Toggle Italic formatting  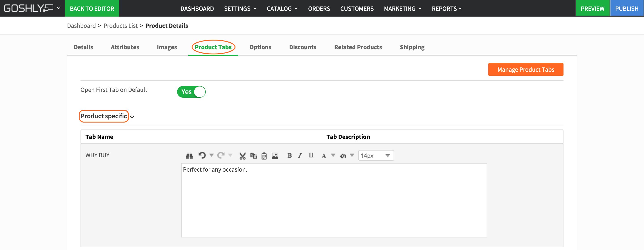click(300, 155)
